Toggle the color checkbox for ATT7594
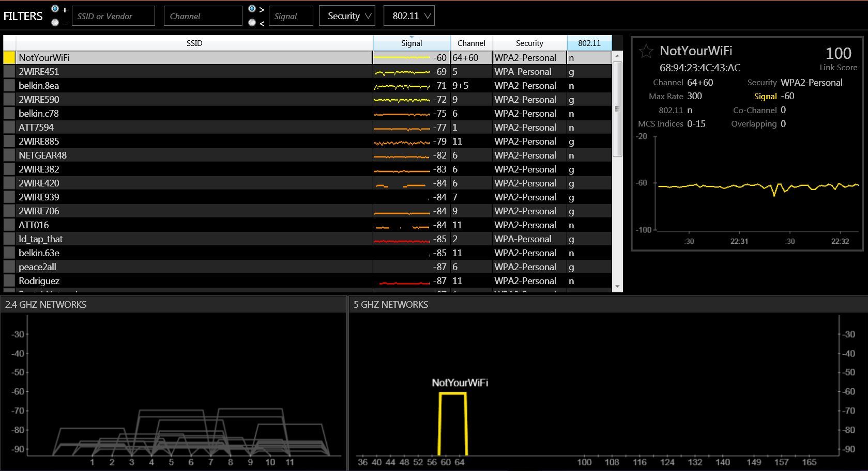Image resolution: width=868 pixels, height=471 pixels. [9, 127]
